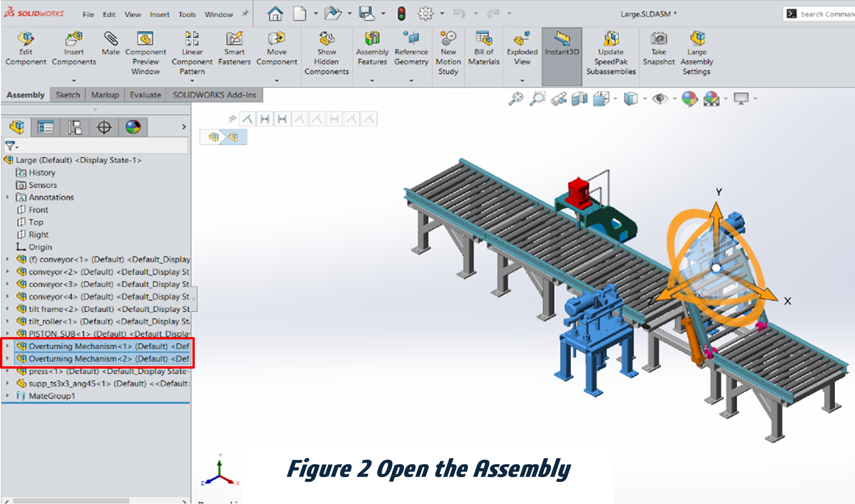
Task: Select the Smart Fasteners tool
Action: [x=234, y=39]
